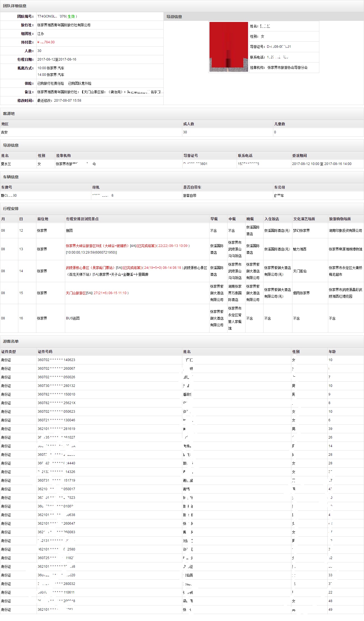Viewport: 364px width, 621px height.
Task: Click the 证件号码 column header
Action: click(x=45, y=352)
